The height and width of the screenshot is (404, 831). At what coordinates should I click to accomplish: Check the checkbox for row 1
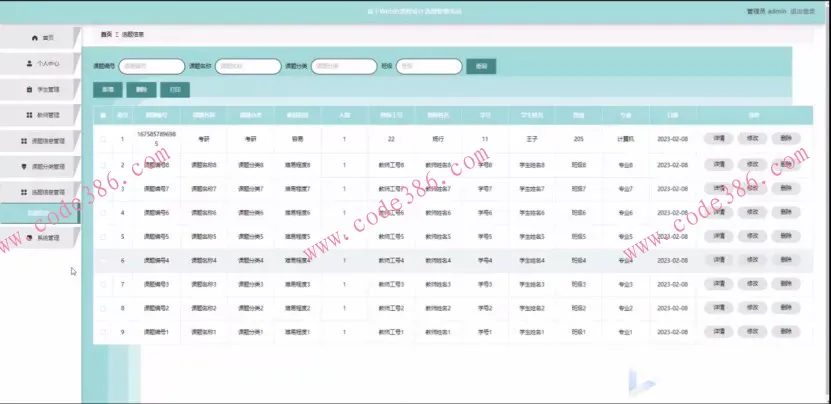point(102,139)
